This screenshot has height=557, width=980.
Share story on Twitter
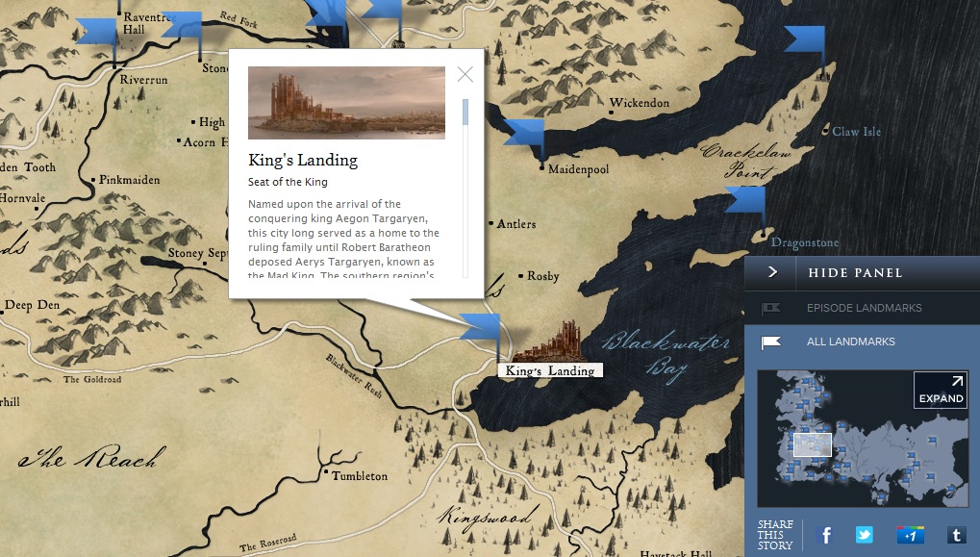tap(865, 535)
